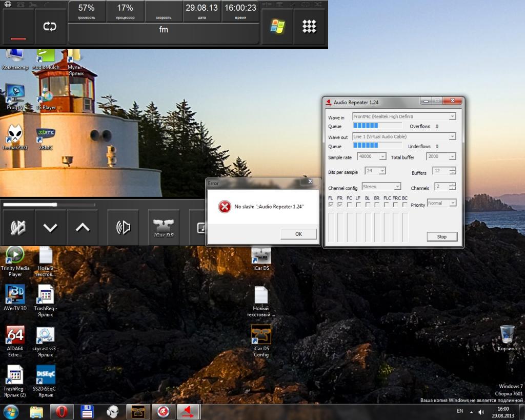525x420 pixels.
Task: Click the iCar volume slider bar
Action: coord(49,205)
